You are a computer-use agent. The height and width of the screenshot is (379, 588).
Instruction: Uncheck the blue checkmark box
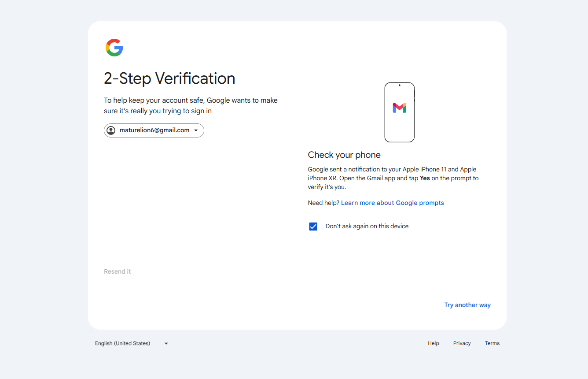click(x=313, y=227)
